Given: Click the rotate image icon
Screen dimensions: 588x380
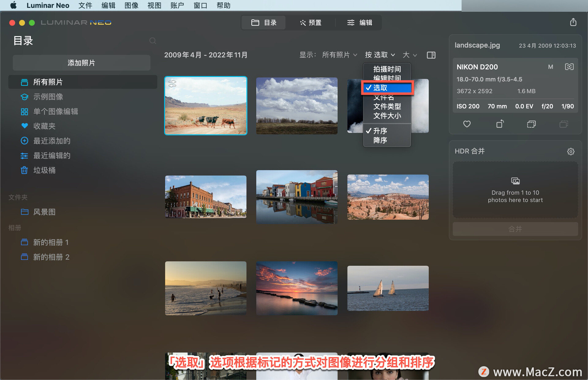Looking at the screenshot, I should [x=500, y=123].
